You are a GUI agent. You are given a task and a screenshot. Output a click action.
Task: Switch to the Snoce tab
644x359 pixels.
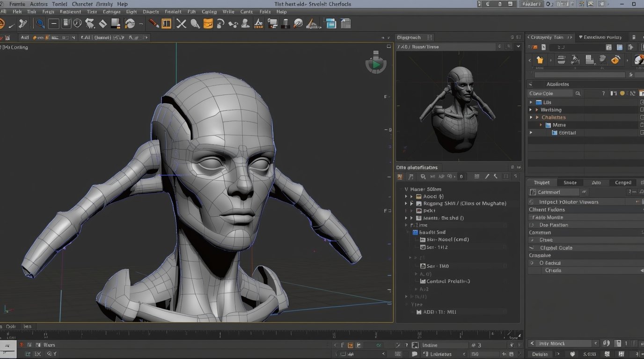pos(570,183)
